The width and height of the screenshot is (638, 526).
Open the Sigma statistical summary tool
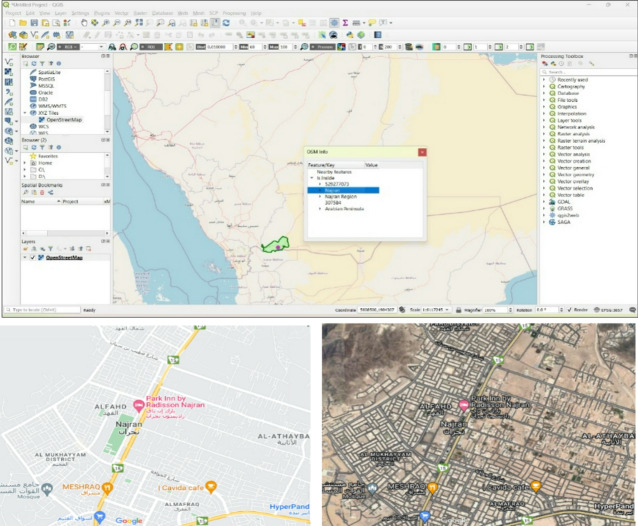point(345,23)
